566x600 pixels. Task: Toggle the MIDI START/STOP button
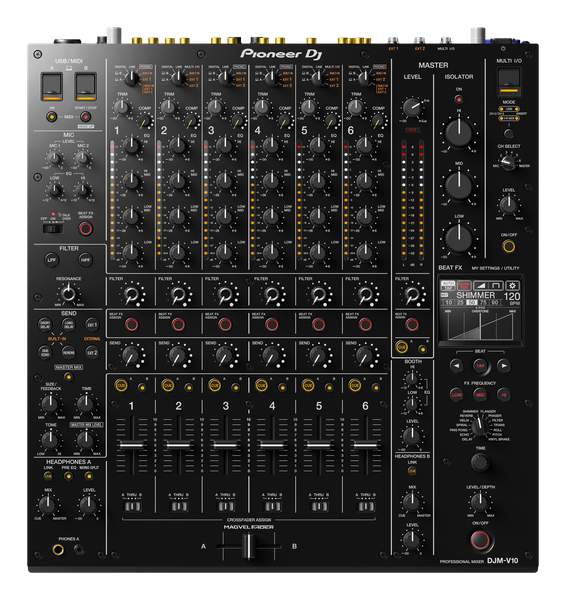pos(85,116)
